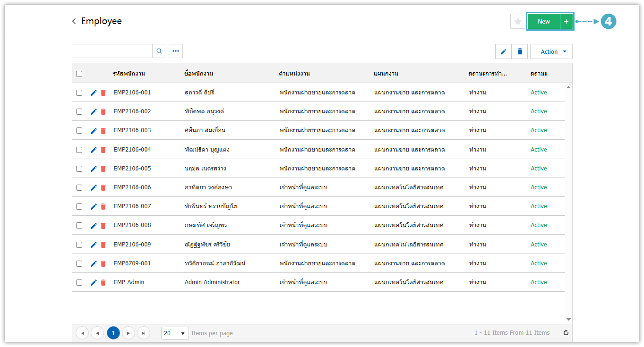Click the refresh icon in footer
The width and height of the screenshot is (644, 347).
(x=566, y=333)
